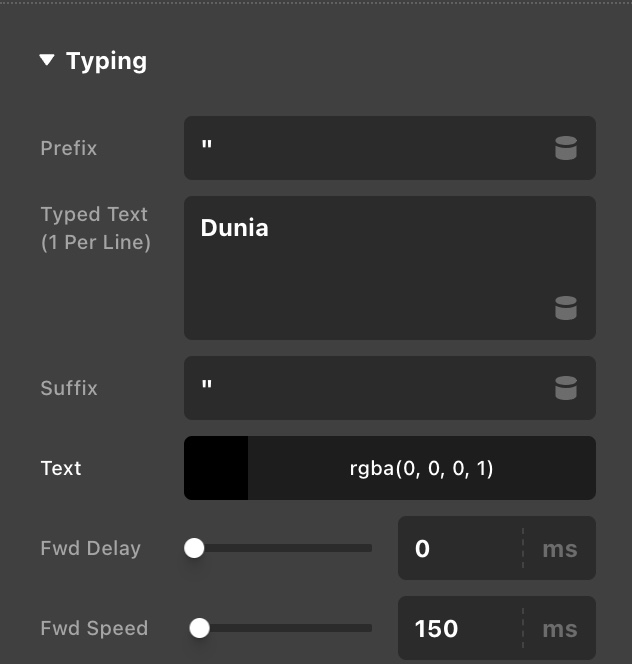Open dynamic data icon in Typed Text area
This screenshot has width=632, height=664.
[566, 308]
